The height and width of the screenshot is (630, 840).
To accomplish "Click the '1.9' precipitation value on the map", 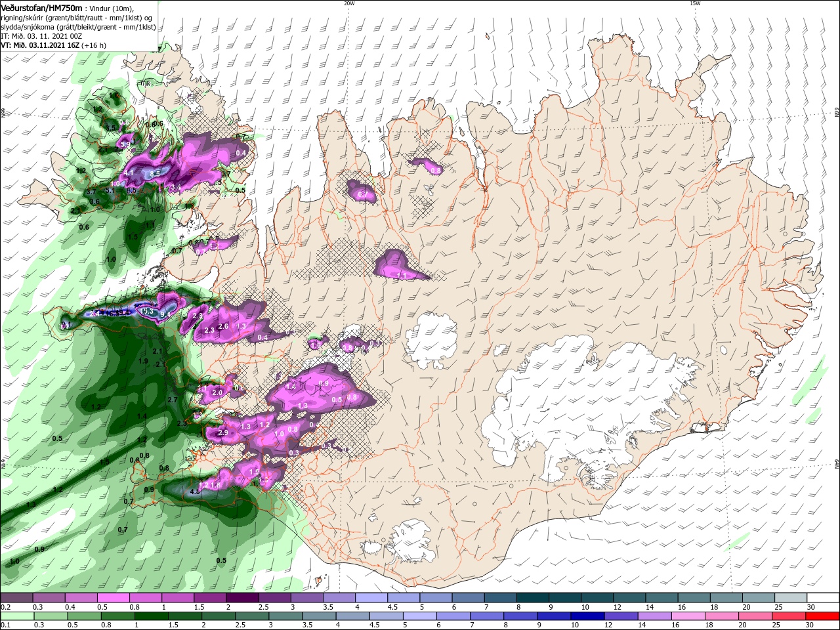I will [x=144, y=361].
